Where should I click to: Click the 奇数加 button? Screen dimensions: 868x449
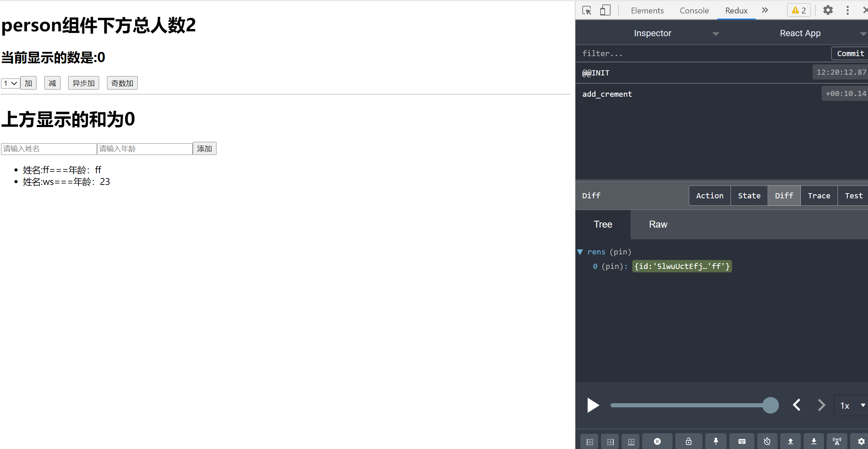pyautogui.click(x=122, y=83)
